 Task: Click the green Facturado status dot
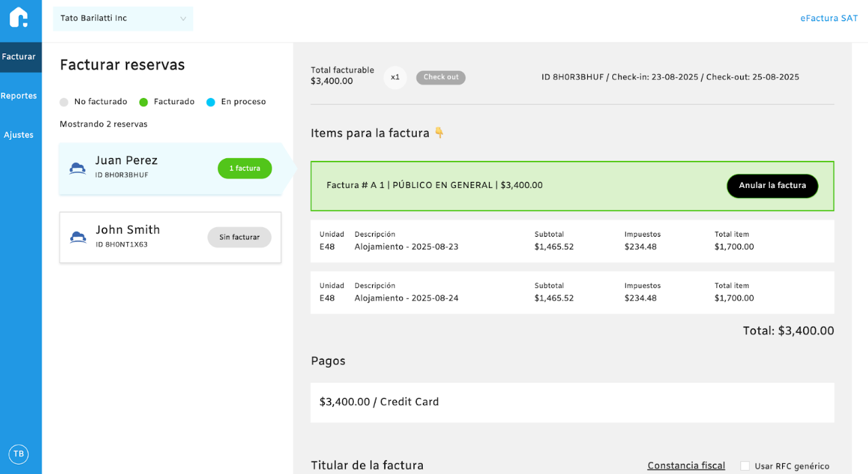(143, 102)
